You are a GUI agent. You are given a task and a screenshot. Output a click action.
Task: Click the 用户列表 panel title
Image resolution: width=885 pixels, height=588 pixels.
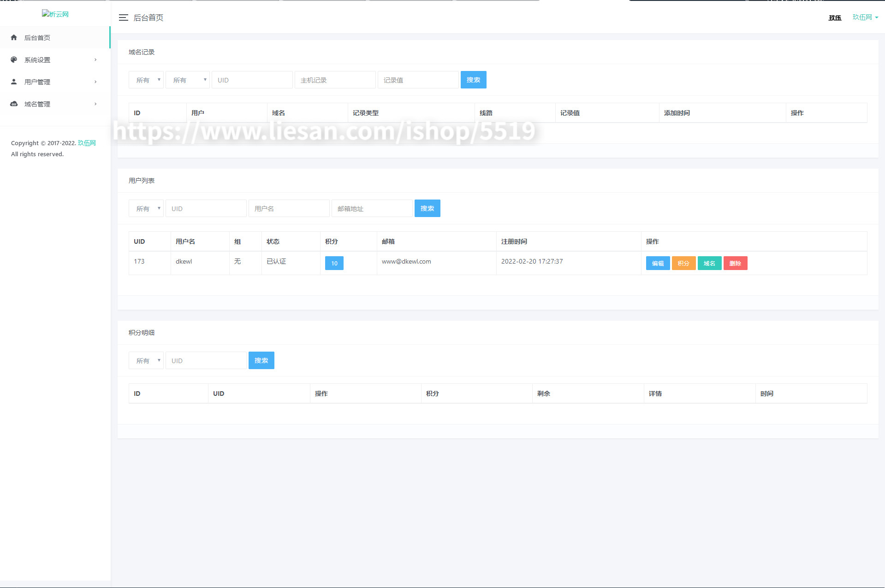pyautogui.click(x=142, y=181)
